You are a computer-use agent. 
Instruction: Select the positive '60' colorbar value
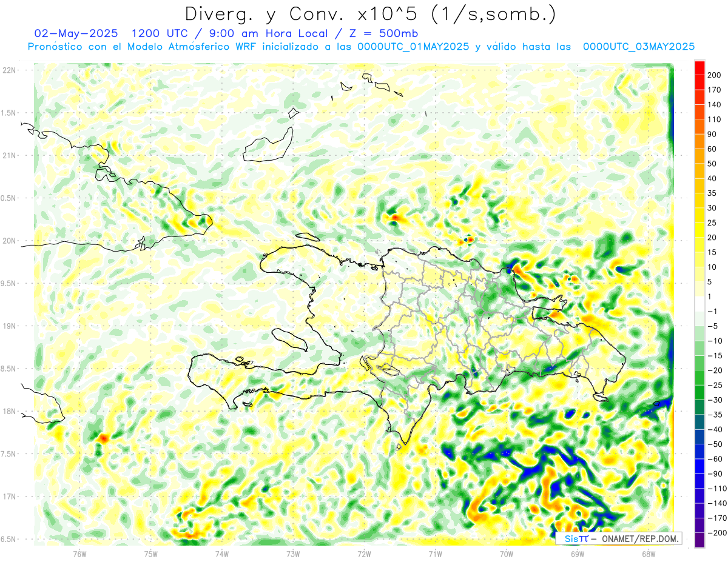point(712,149)
